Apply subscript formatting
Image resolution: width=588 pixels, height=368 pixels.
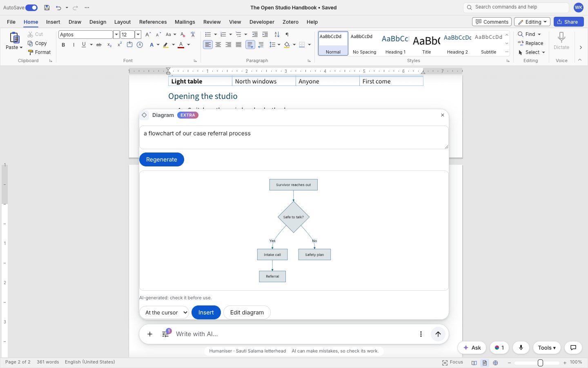point(109,45)
